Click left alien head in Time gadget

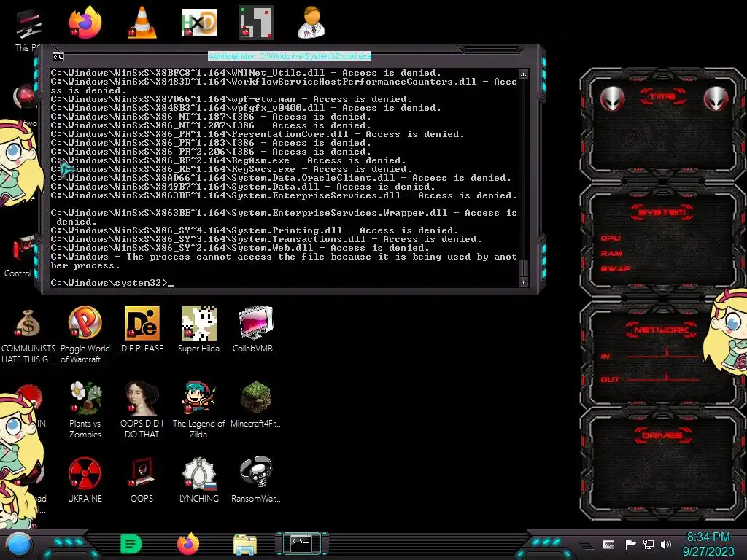pos(612,98)
